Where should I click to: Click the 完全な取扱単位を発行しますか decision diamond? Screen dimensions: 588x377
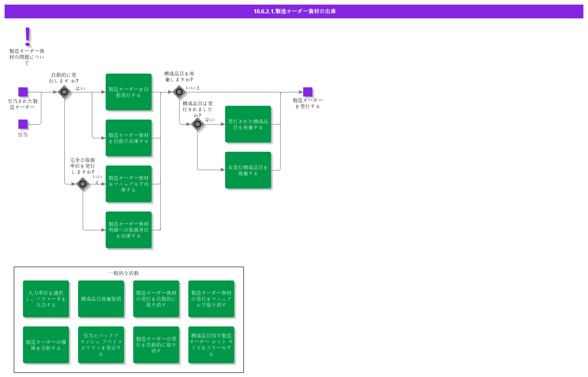(x=83, y=184)
